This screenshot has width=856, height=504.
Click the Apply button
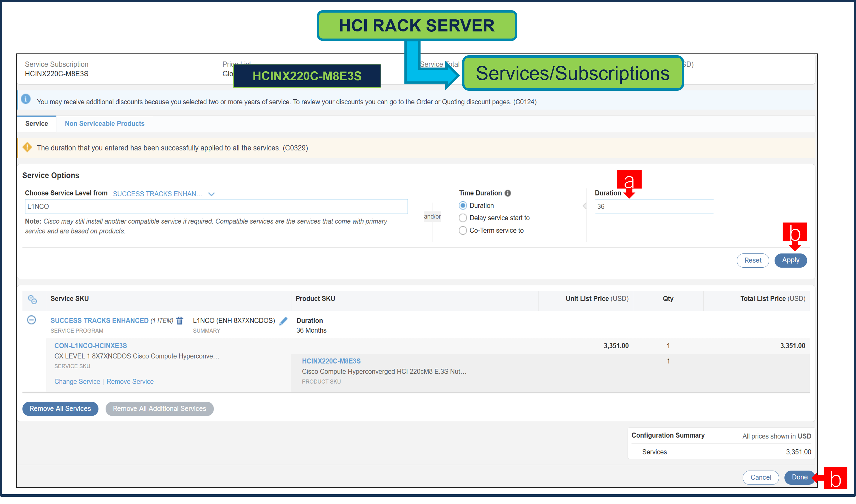(x=790, y=260)
